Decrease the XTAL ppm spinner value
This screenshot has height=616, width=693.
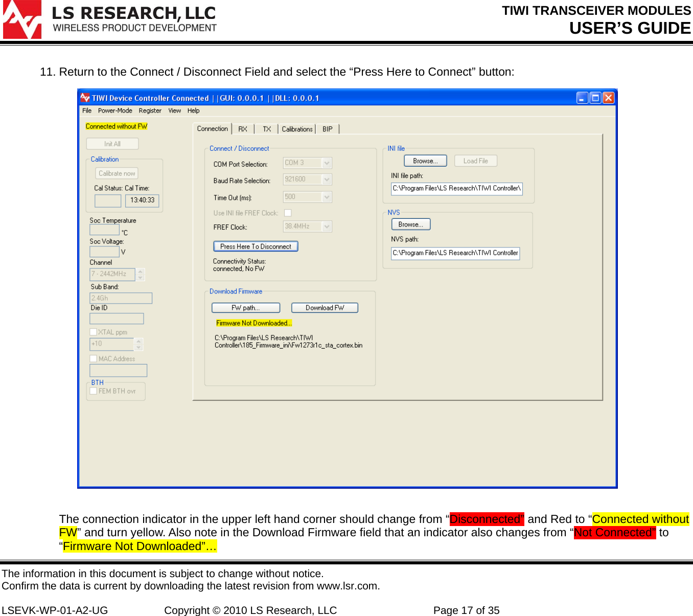point(138,347)
